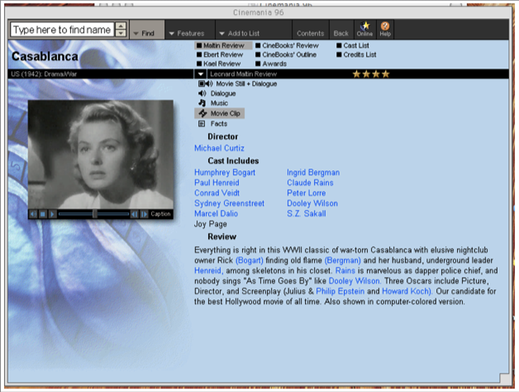Toggle the Awards section

(271, 64)
